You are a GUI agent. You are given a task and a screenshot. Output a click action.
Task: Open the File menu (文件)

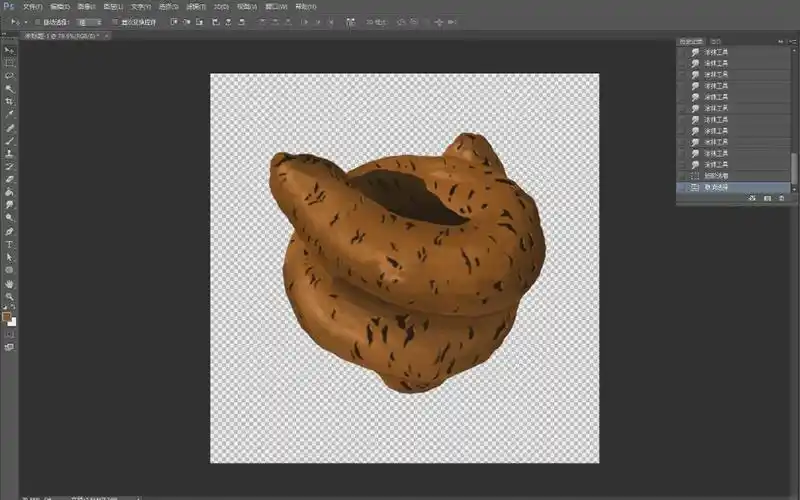tap(32, 6)
